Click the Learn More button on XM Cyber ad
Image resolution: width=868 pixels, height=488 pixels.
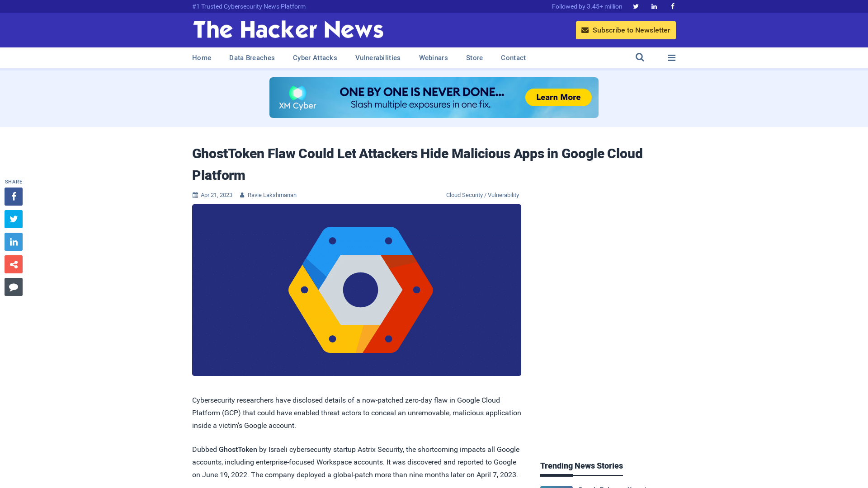pyautogui.click(x=559, y=97)
